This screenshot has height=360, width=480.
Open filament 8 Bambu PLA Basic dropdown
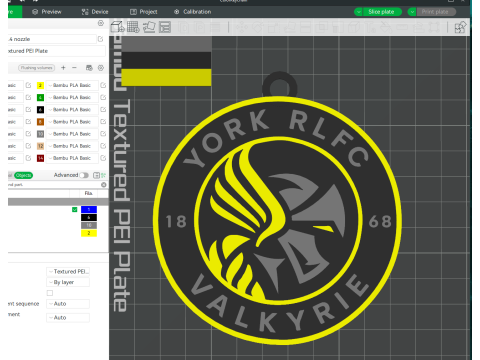72,122
